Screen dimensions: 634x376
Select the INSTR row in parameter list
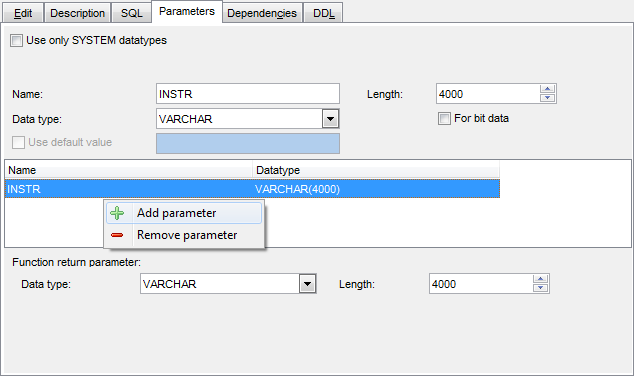click(252, 189)
